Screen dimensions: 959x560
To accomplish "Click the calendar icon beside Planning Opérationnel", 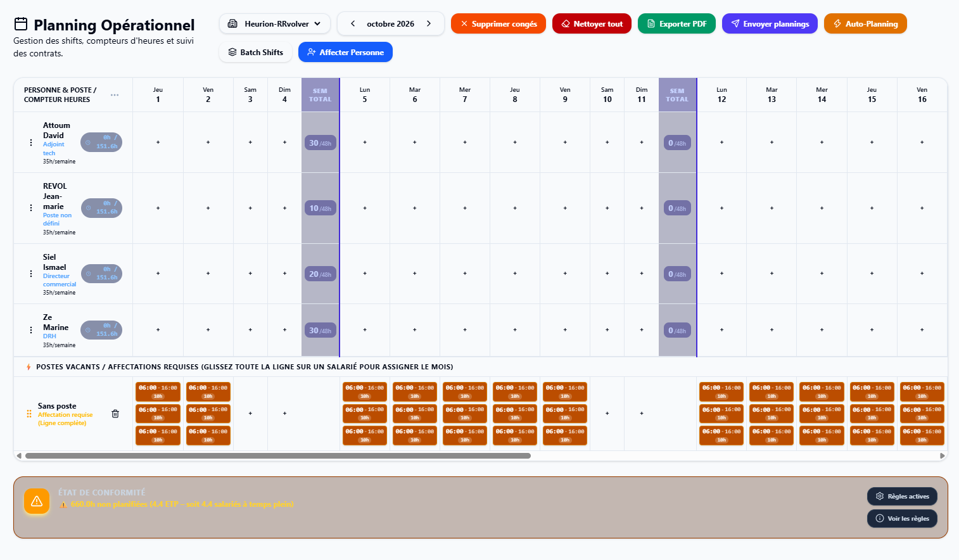I will (21, 24).
